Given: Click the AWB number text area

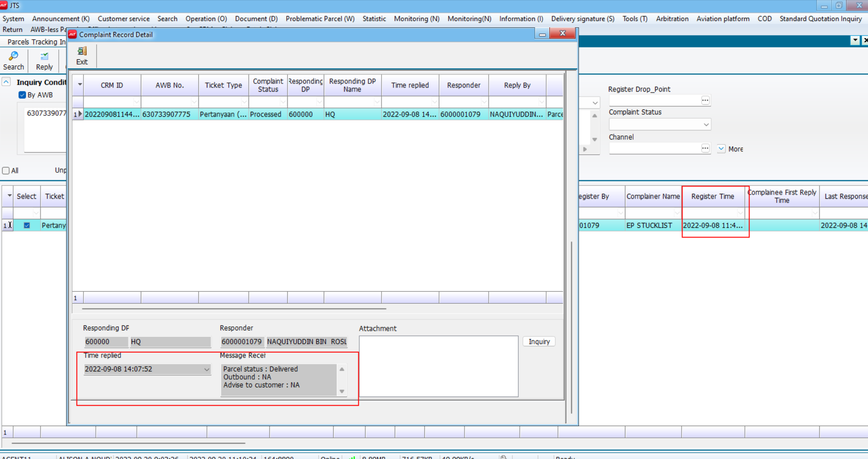Looking at the screenshot, I should click(45, 129).
